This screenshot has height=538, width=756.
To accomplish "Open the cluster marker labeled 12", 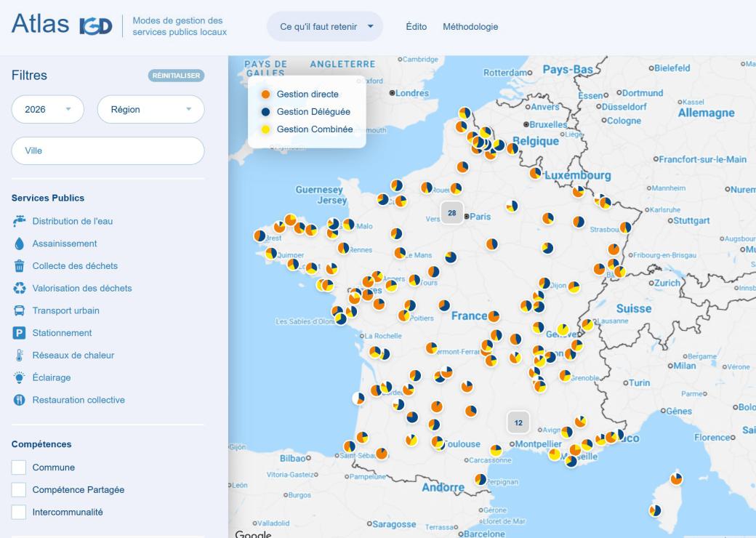I will 518,423.
